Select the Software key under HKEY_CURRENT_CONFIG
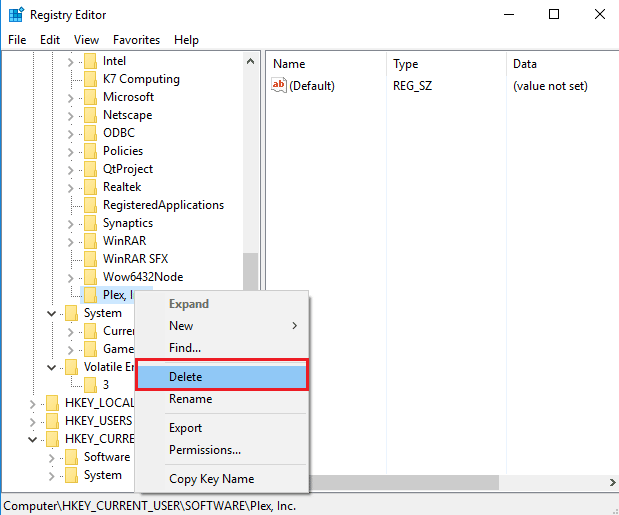The height and width of the screenshot is (515, 619). coord(107,457)
